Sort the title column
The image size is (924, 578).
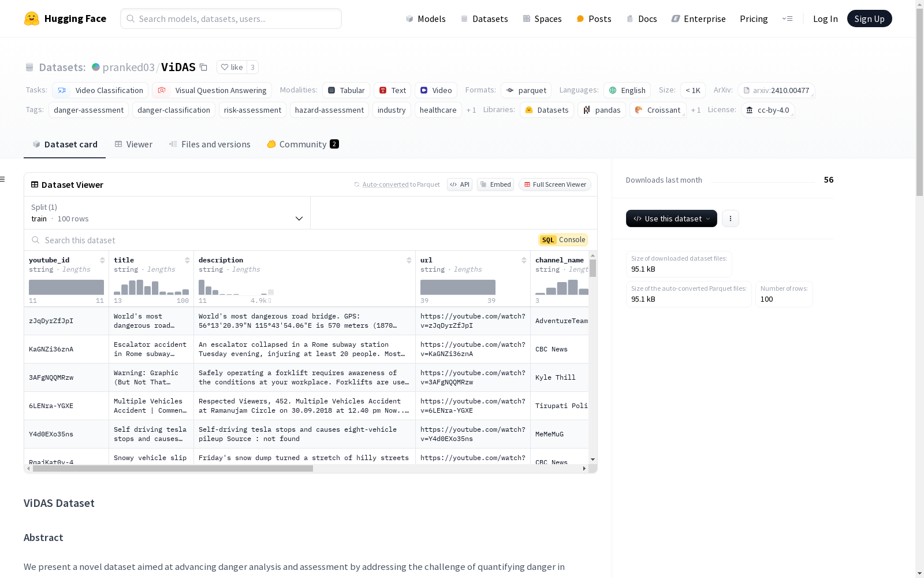[x=187, y=260]
